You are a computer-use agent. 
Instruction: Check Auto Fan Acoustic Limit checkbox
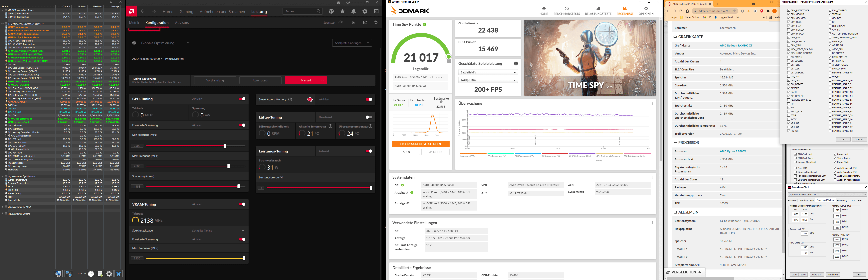pyautogui.click(x=835, y=180)
